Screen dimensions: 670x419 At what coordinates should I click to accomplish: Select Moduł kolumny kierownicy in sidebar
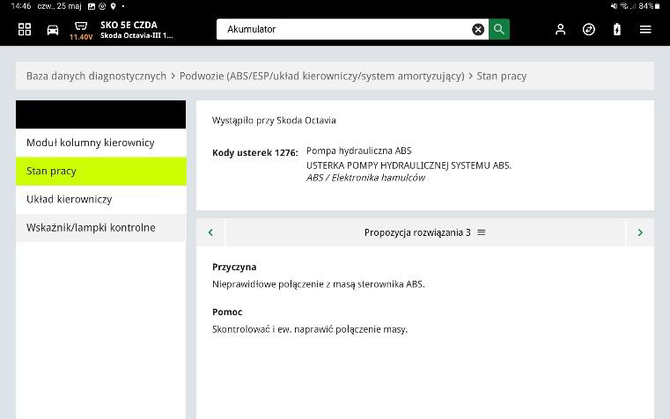100,143
